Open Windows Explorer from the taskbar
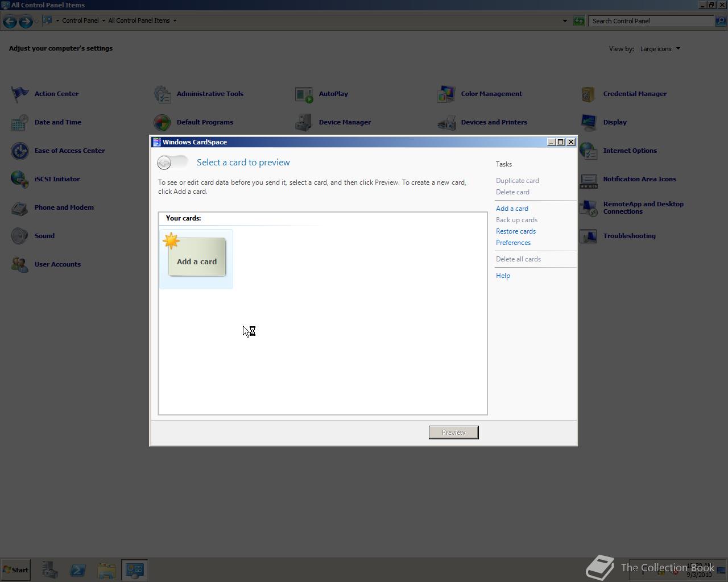The height and width of the screenshot is (582, 728). (106, 570)
